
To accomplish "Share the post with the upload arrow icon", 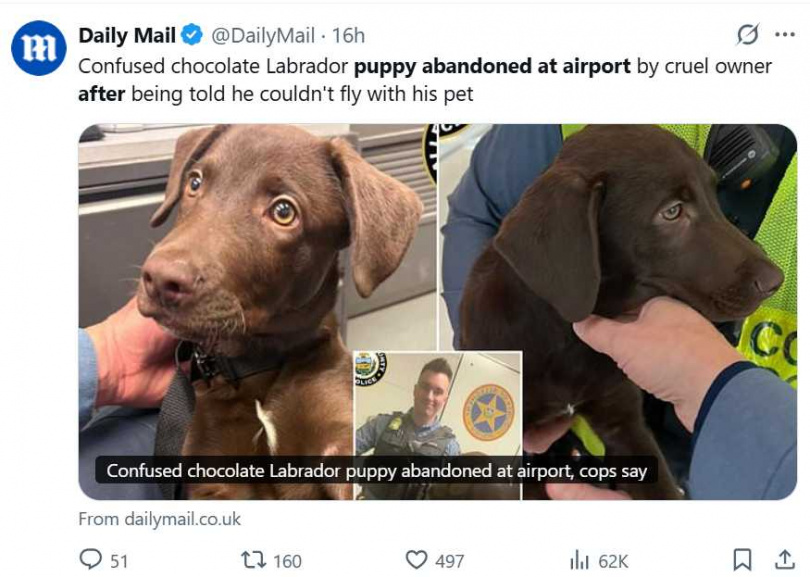I will coord(786,559).
